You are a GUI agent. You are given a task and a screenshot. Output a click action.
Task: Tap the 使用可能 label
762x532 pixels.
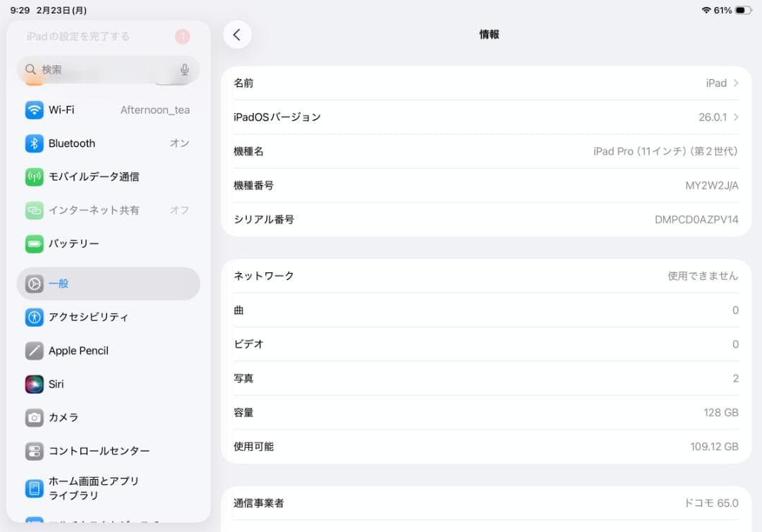coord(254,447)
